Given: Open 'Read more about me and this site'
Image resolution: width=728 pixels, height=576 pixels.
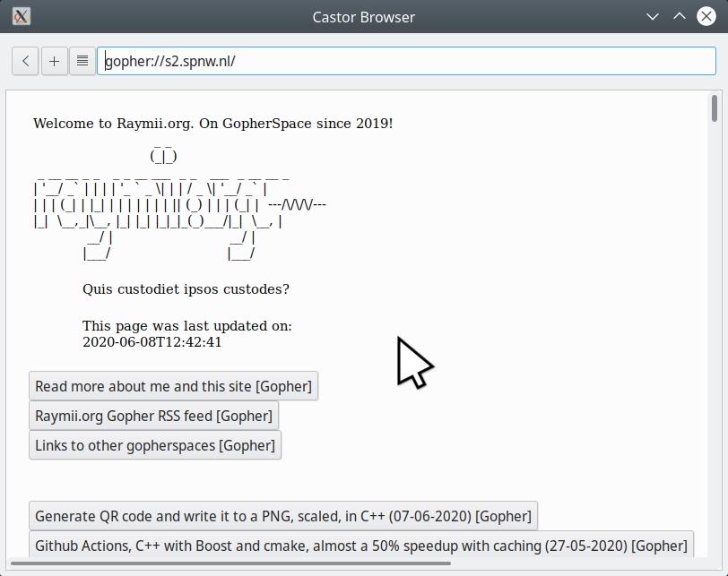Looking at the screenshot, I should (173, 387).
